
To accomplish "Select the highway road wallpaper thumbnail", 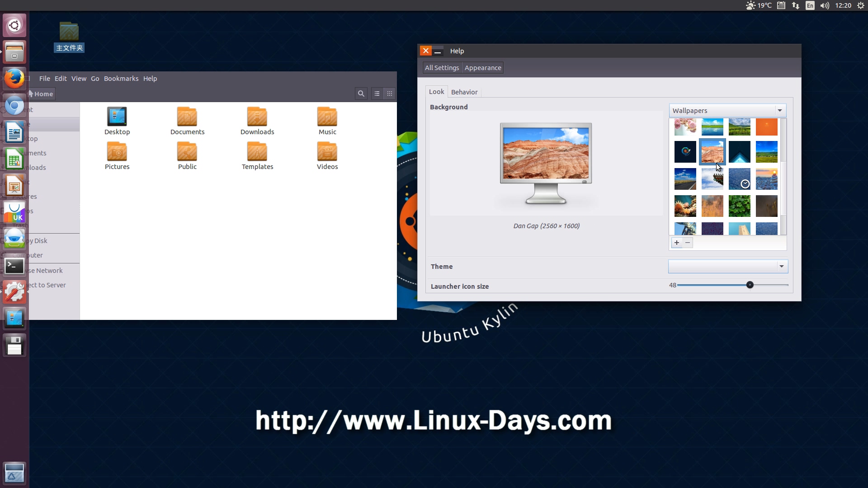I will [685, 179].
